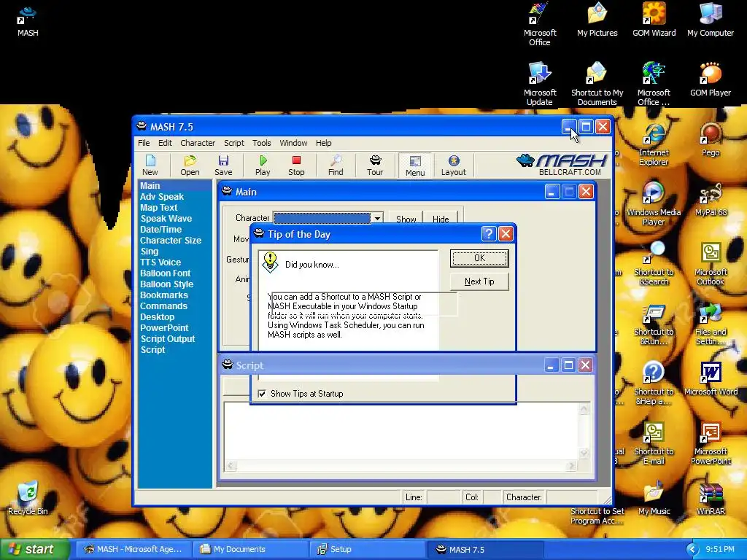Image resolution: width=747 pixels, height=560 pixels.
Task: Select the MyPal 68 desktop icon
Action: click(711, 200)
